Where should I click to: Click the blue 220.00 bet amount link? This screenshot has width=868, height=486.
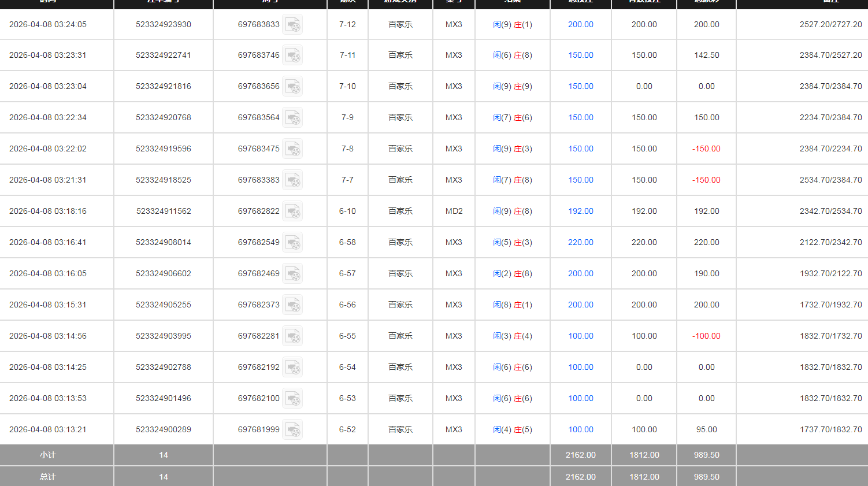point(580,243)
